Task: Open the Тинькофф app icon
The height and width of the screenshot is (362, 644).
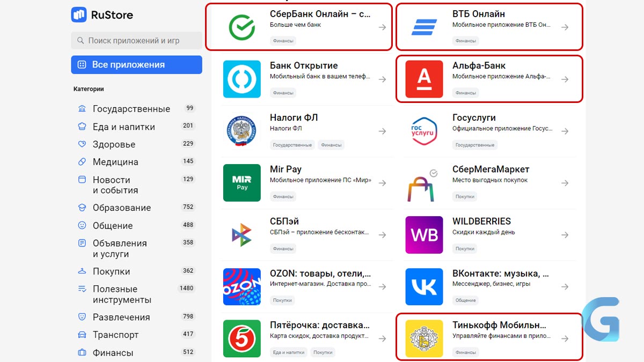Action: [424, 339]
